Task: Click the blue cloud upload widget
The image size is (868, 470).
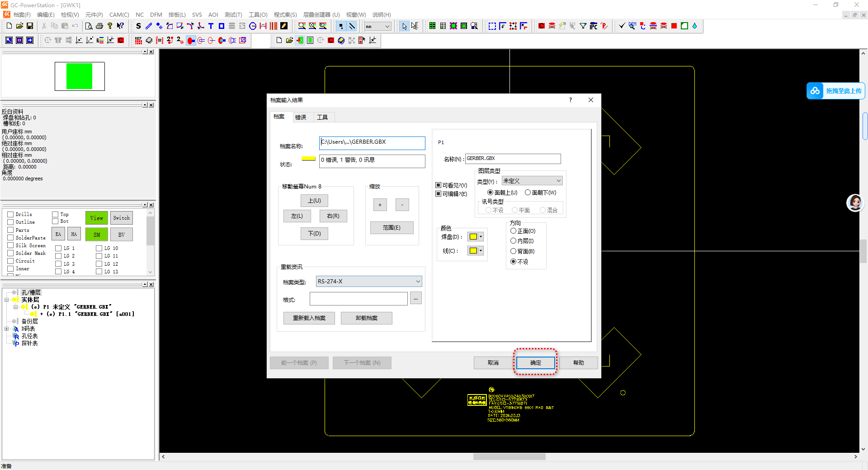Action: (x=835, y=91)
